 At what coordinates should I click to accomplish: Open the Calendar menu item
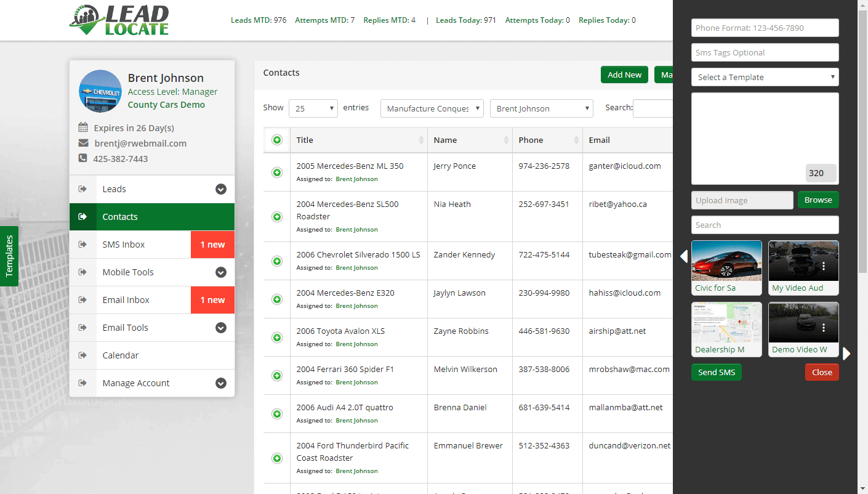[152, 355]
